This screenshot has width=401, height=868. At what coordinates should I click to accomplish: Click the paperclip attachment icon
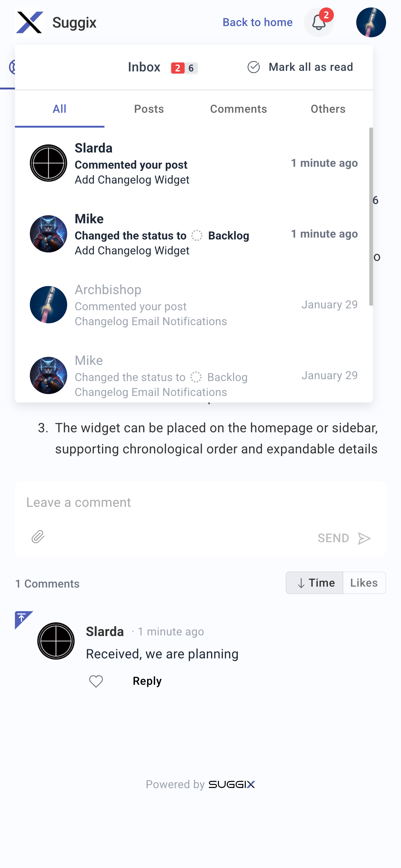tap(38, 537)
